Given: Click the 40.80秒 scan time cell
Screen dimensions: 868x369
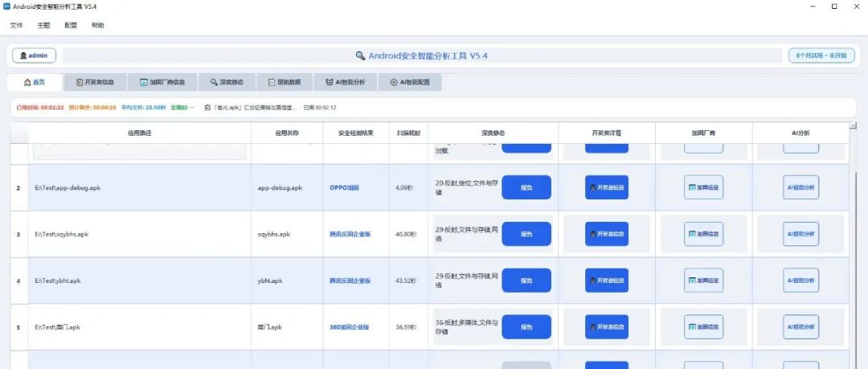Looking at the screenshot, I should pyautogui.click(x=408, y=235).
